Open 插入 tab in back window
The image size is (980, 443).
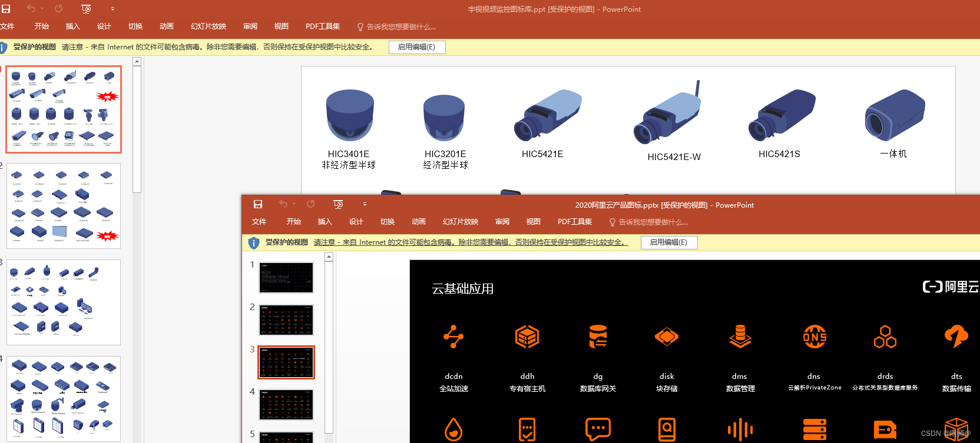point(73,26)
